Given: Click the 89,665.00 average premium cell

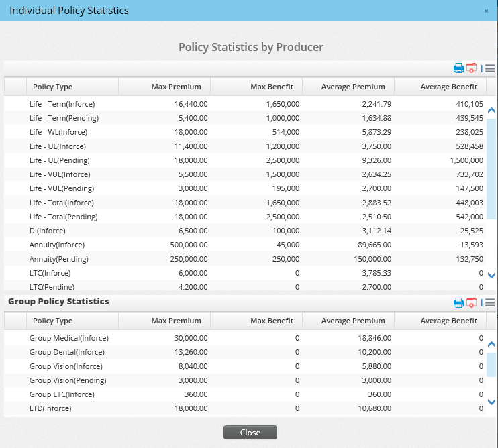Looking at the screenshot, I should pyautogui.click(x=375, y=245).
